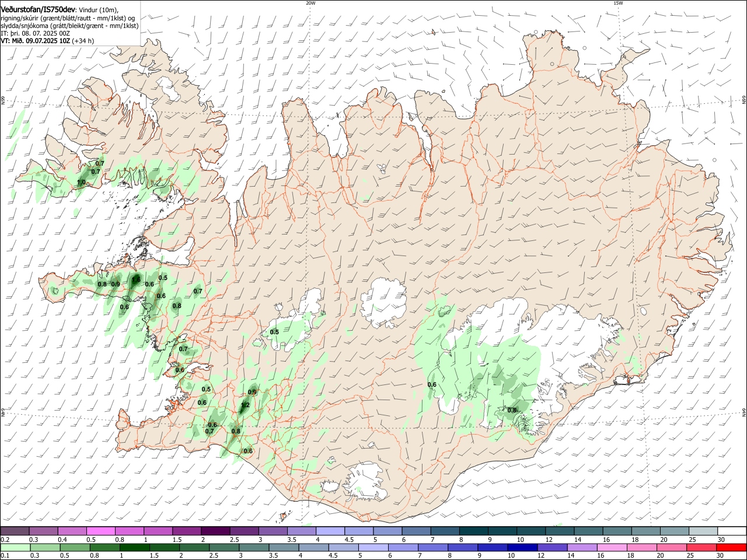Image resolution: width=747 pixels, height=560 pixels.
Task: Click the 20W longitude label
Action: click(x=310, y=3)
